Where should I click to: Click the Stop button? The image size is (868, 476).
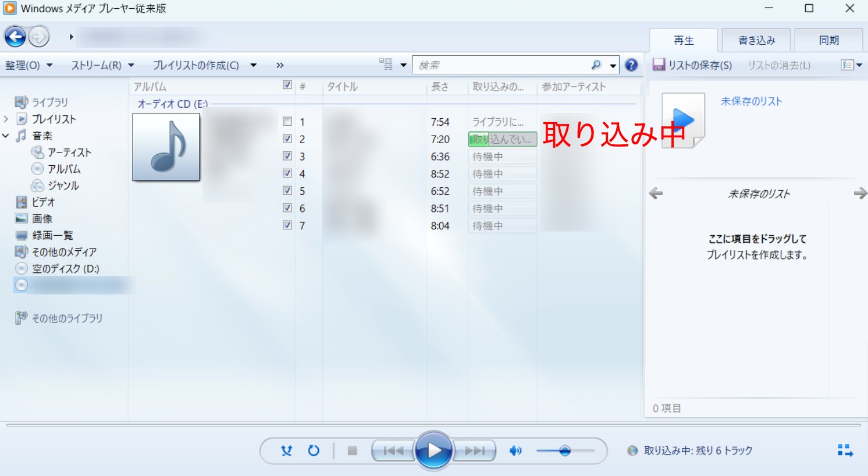click(x=352, y=450)
